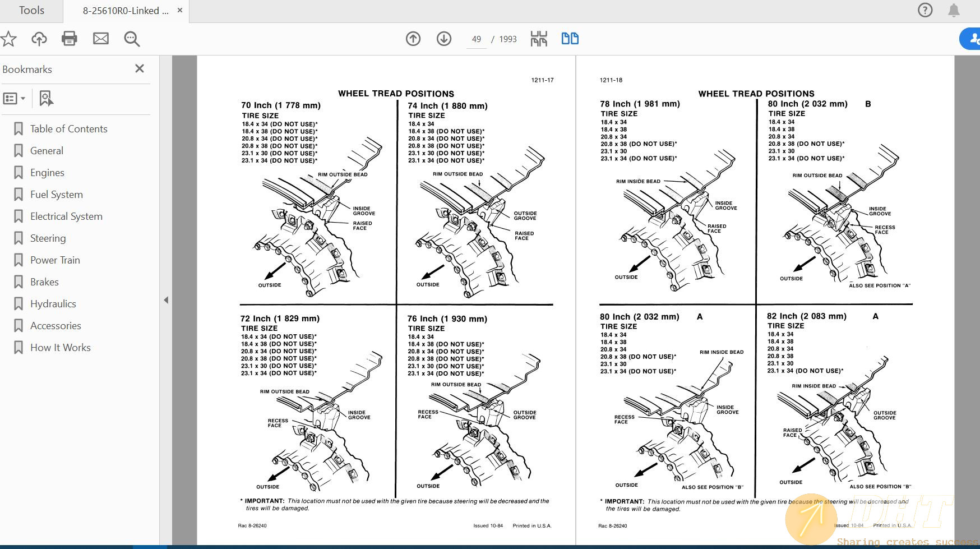Click the add new bookmark icon
This screenshot has width=980, height=549.
pos(46,99)
